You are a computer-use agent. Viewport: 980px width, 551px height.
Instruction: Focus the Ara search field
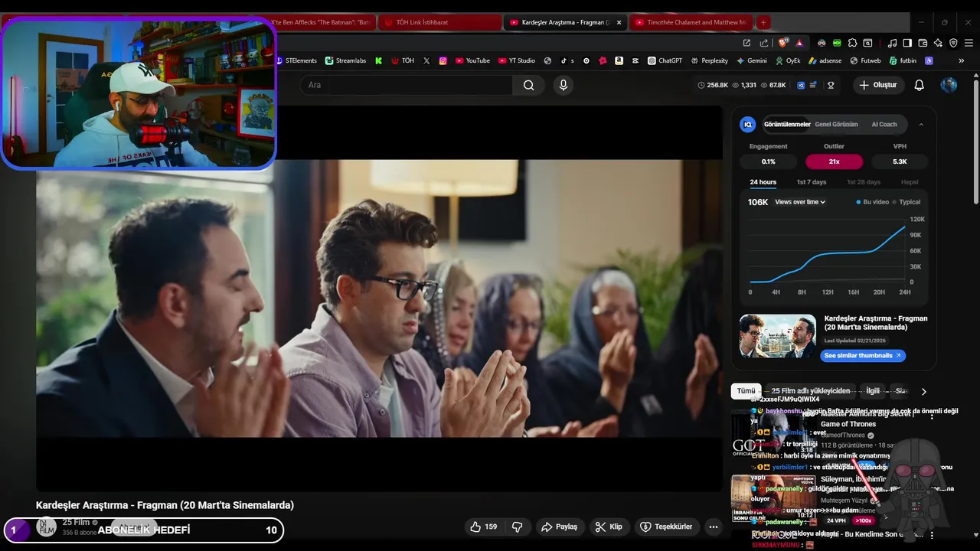(407, 85)
